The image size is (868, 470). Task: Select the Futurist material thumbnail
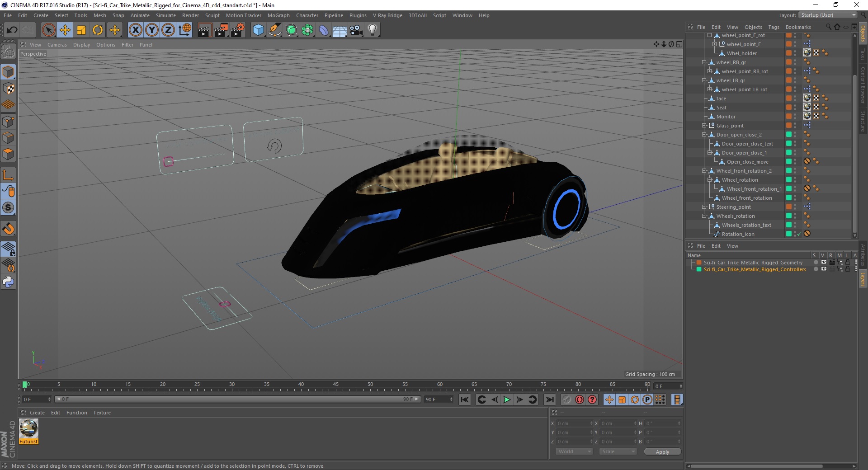pos(28,429)
